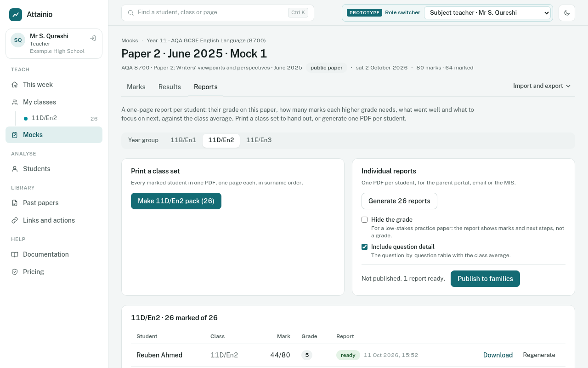Click the Year 11 AQA GCSE breadcrumb
Screen dimensions: 588x368
(206, 40)
